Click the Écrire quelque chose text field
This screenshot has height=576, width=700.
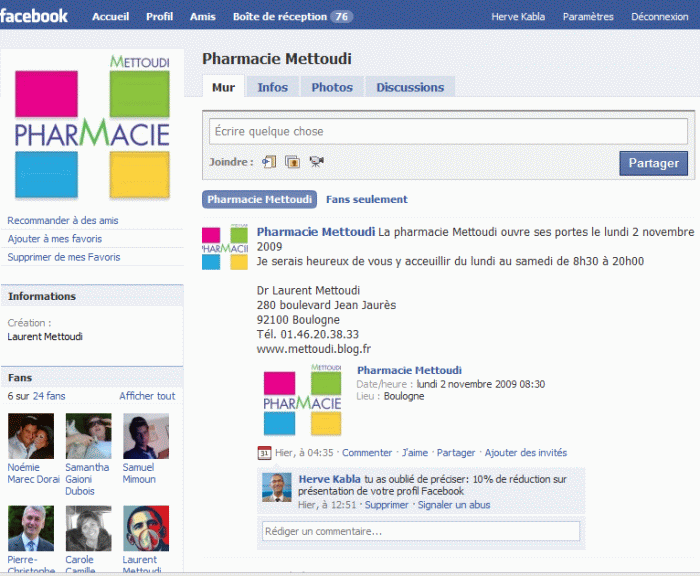click(x=448, y=131)
